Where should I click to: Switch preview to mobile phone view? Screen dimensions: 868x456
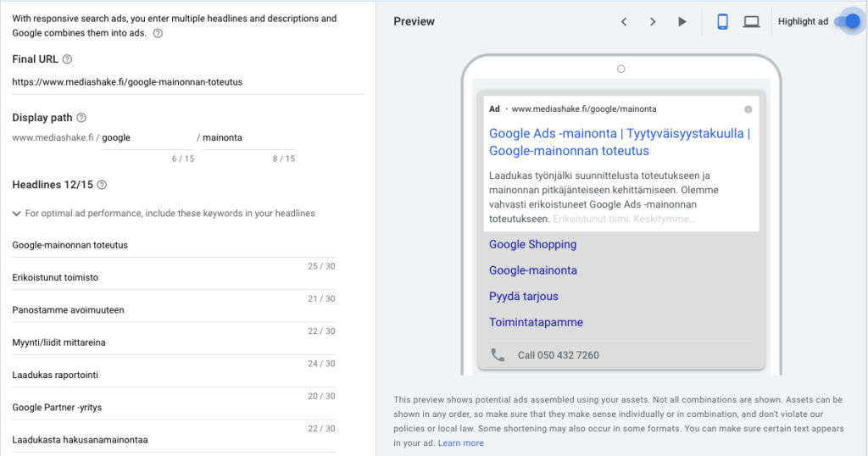tap(722, 21)
